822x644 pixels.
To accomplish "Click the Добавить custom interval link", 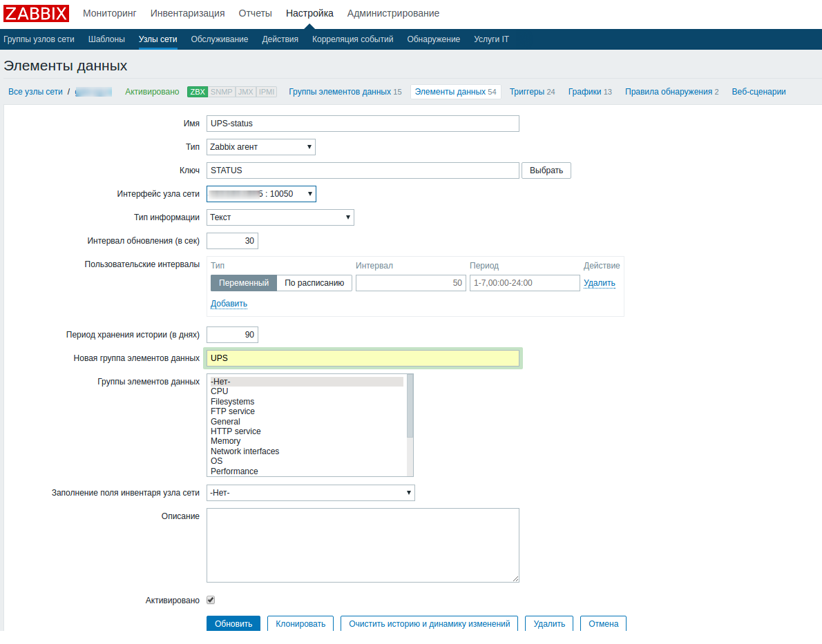I will tap(229, 304).
